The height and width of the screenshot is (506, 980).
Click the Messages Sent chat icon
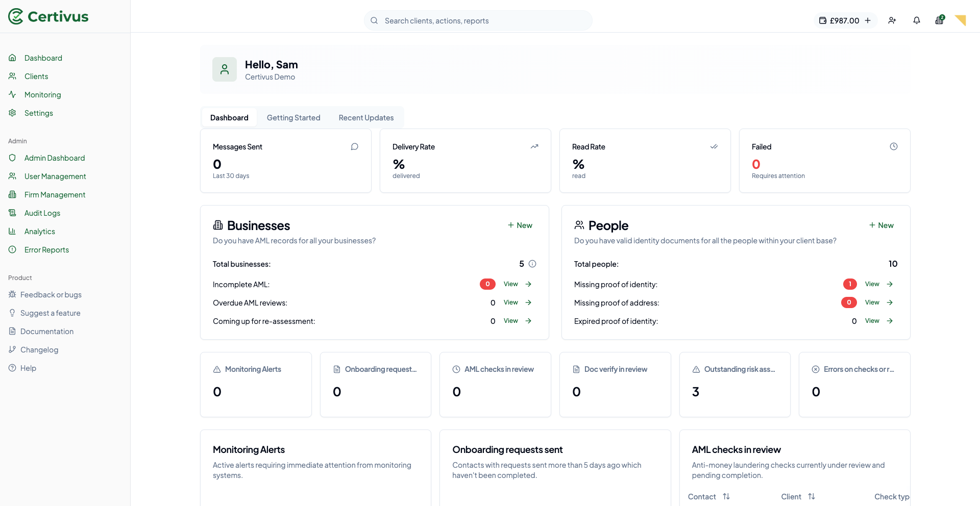click(x=355, y=146)
